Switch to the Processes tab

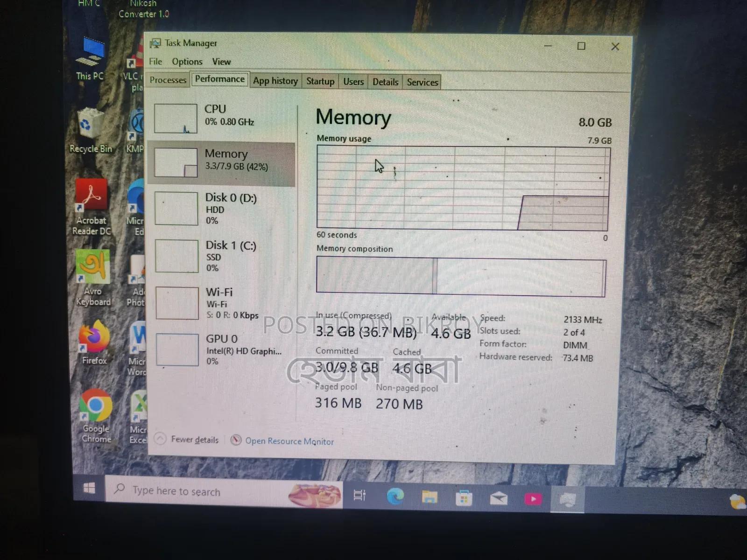pyautogui.click(x=168, y=80)
